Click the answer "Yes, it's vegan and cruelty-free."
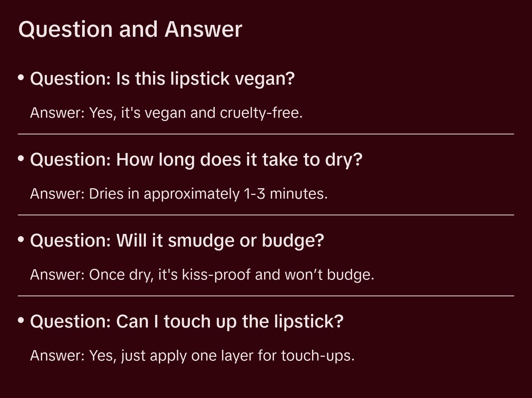This screenshot has width=532, height=398. [166, 113]
